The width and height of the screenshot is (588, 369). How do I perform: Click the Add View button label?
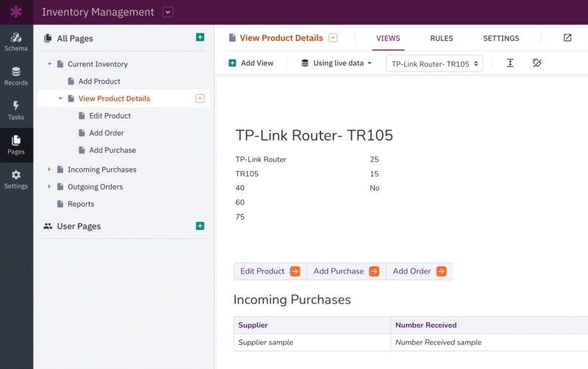(x=257, y=63)
